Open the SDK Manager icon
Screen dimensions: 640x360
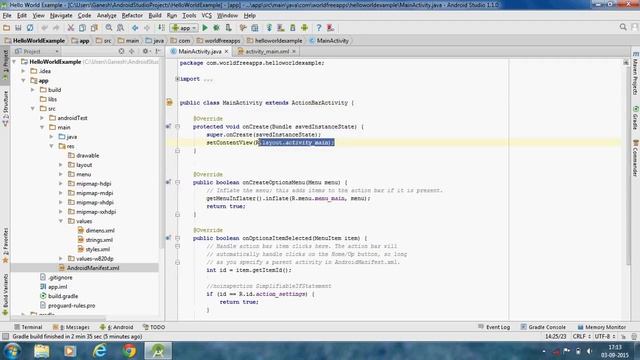click(293, 28)
